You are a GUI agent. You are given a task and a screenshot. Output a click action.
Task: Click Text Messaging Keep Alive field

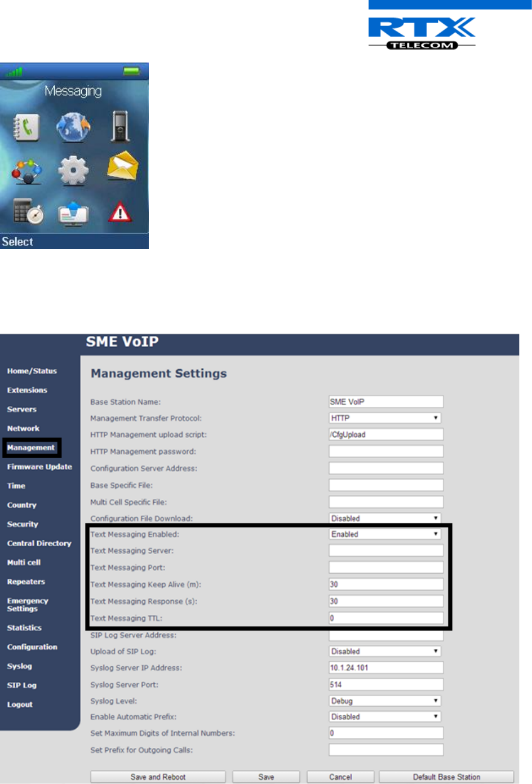point(386,584)
